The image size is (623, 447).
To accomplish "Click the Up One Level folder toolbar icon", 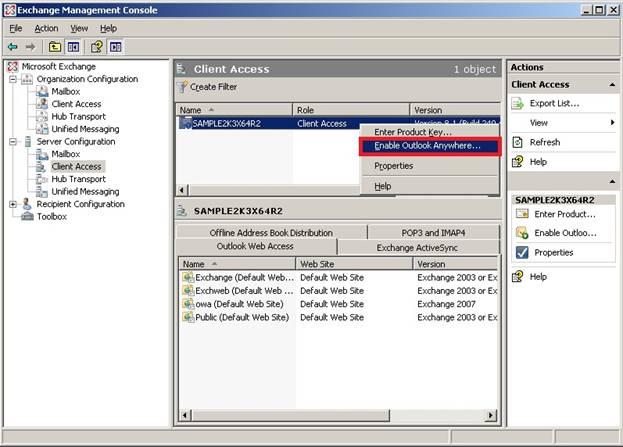I will tap(55, 46).
